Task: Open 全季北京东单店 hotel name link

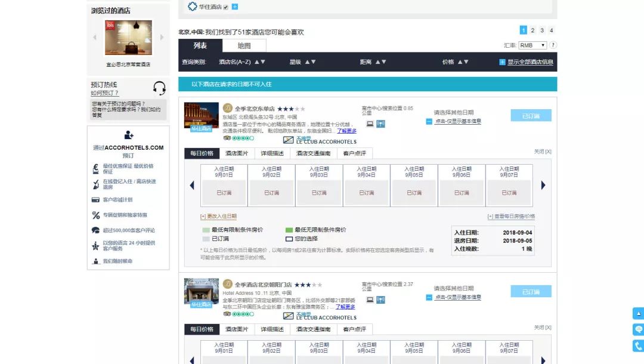Action: pos(255,109)
